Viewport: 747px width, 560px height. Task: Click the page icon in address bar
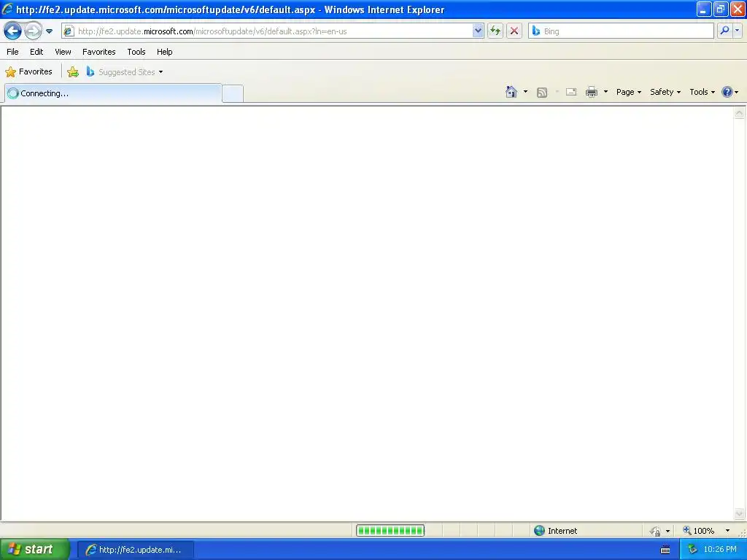69,31
